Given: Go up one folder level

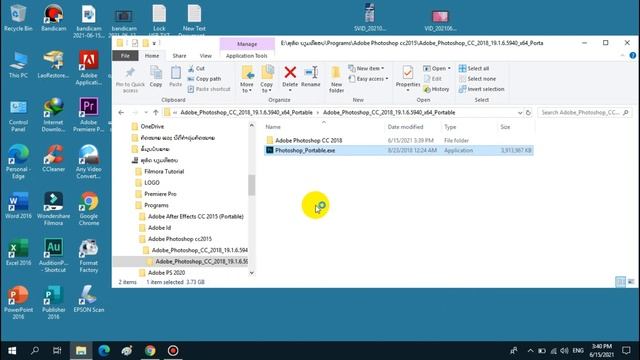Looking at the screenshot, I should tap(156, 113).
